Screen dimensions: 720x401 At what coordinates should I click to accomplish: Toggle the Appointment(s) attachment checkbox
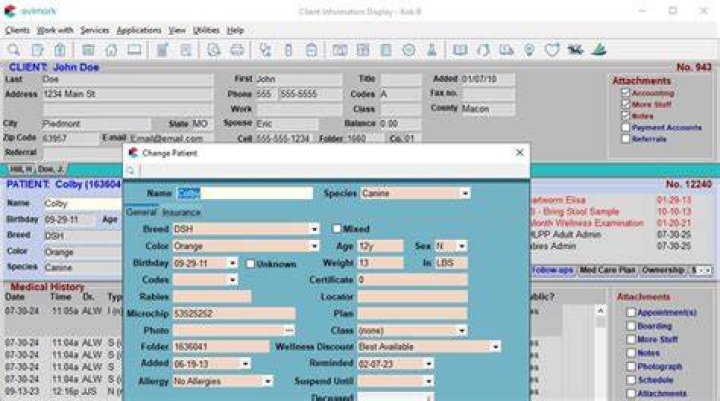(631, 312)
